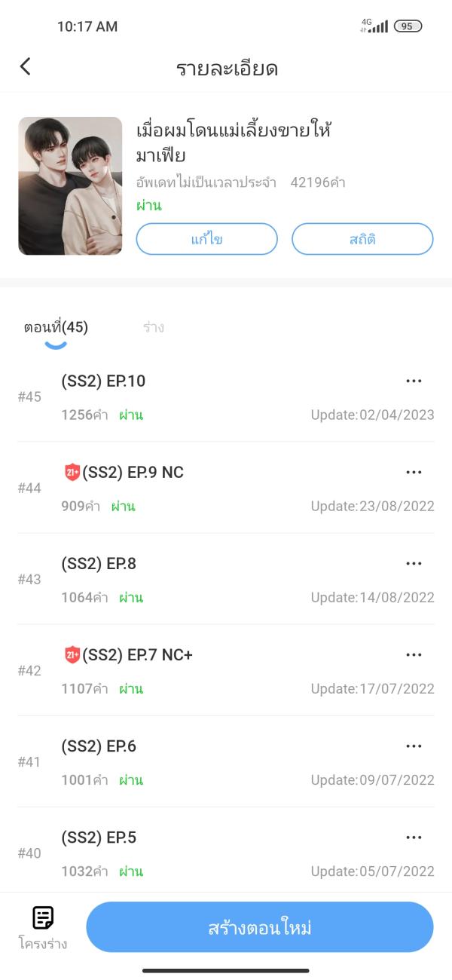Open episode #41 (SS2) EP.6
The width and height of the screenshot is (452, 980).
click(x=99, y=746)
